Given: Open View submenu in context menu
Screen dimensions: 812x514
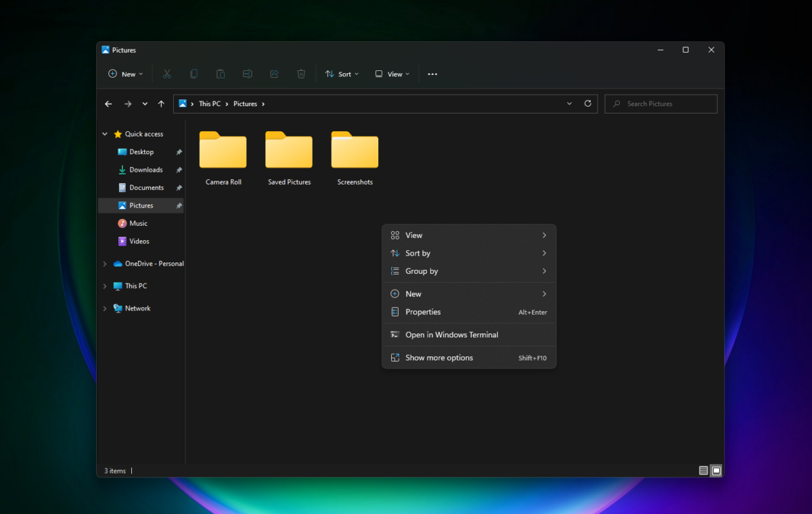Looking at the screenshot, I should click(x=469, y=235).
